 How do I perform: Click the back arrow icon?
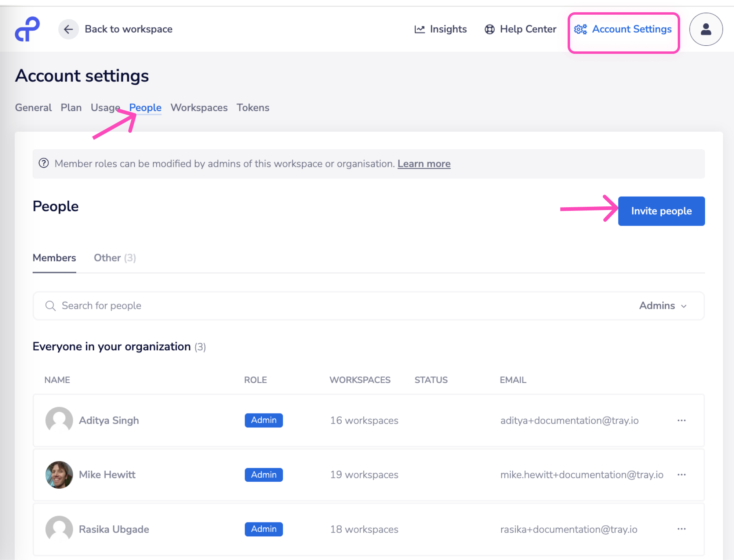[69, 29]
